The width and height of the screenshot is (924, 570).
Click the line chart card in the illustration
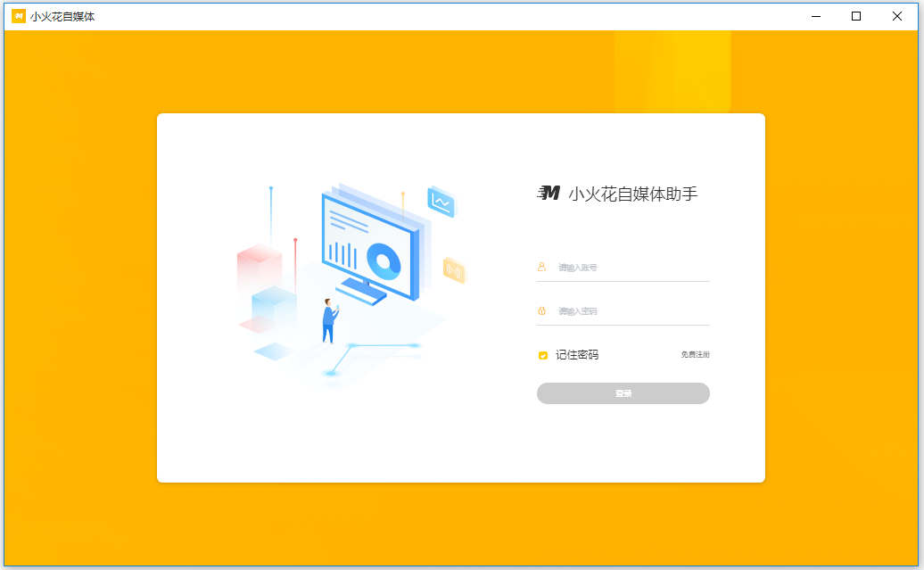coord(440,202)
